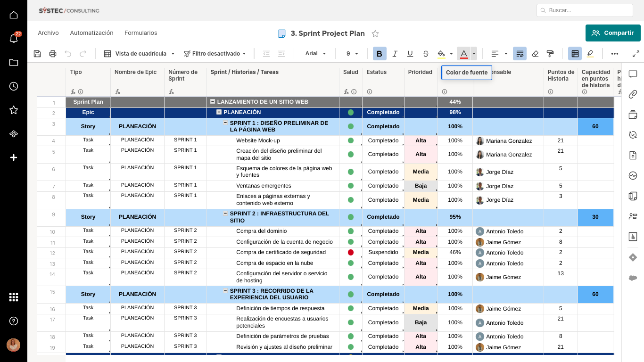
Task: Click the Compartir share button
Action: tap(613, 33)
